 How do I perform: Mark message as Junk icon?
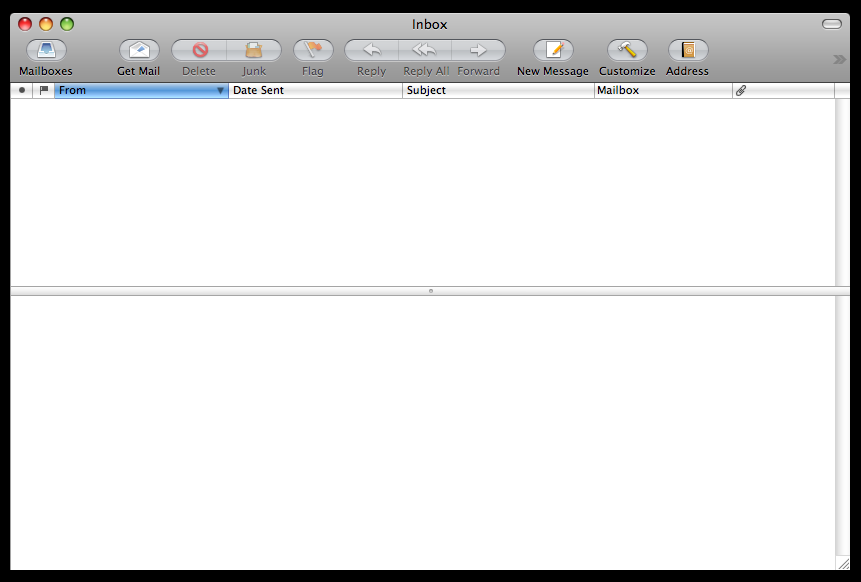pyautogui.click(x=254, y=50)
